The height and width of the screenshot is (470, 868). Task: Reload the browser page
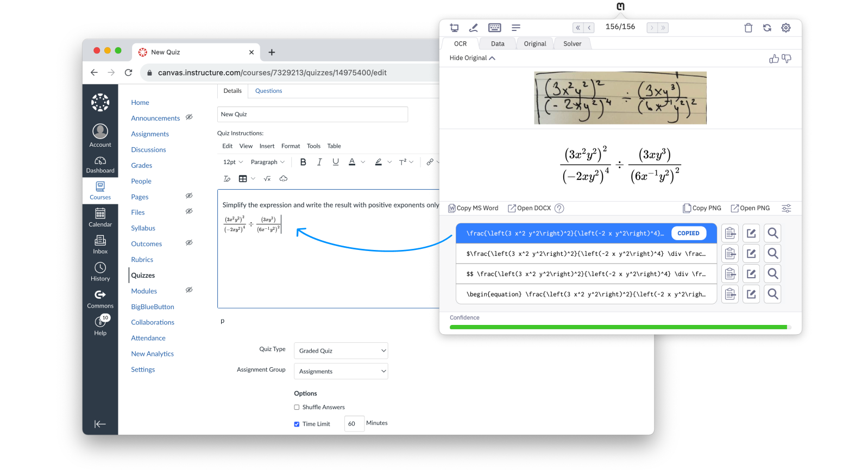coord(128,72)
